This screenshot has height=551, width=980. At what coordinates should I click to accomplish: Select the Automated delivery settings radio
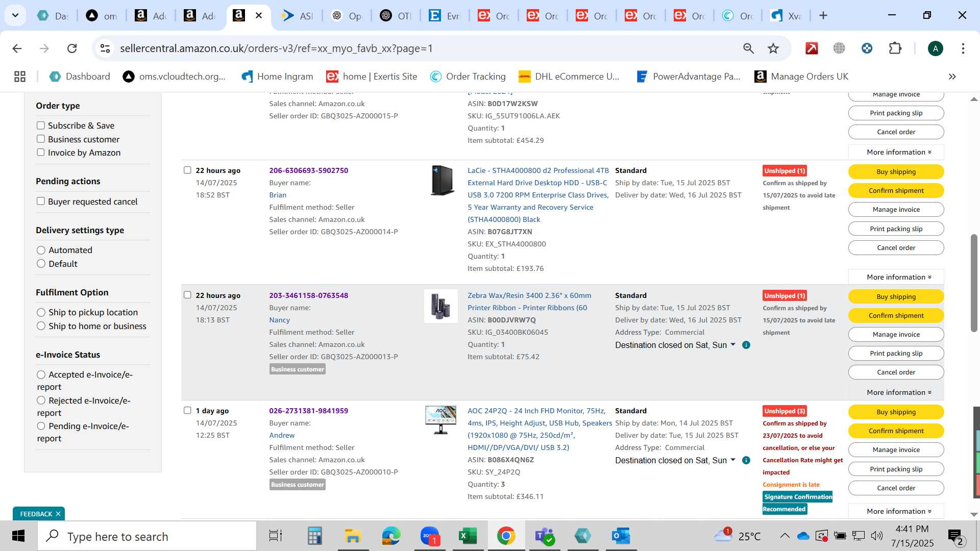(41, 250)
